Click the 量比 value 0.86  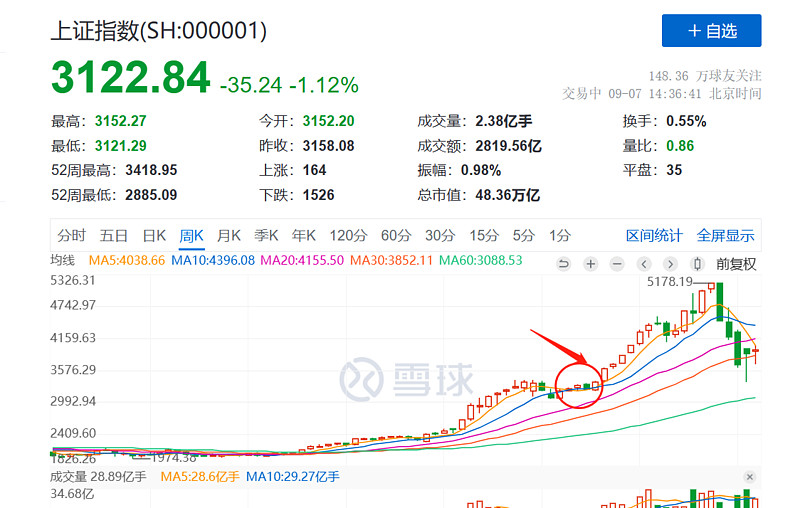coord(680,146)
